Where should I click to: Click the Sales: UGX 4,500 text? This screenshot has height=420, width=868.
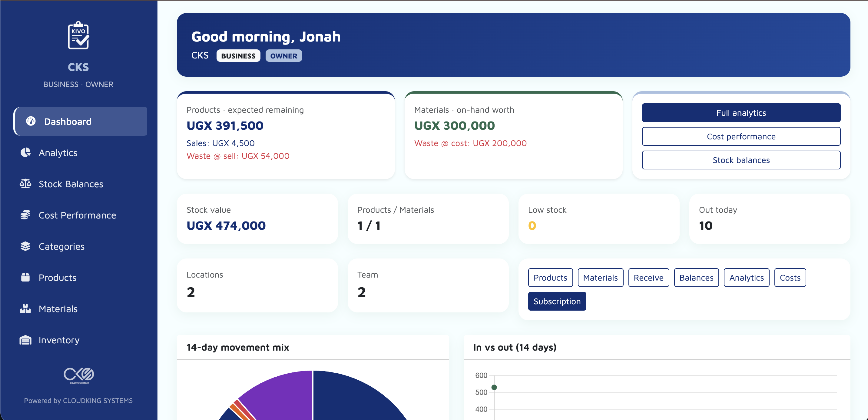coord(221,143)
